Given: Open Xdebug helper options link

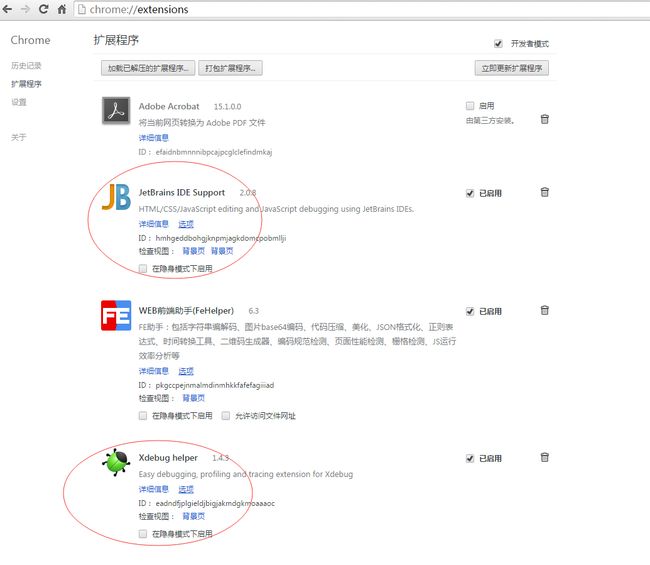Looking at the screenshot, I should click(186, 489).
